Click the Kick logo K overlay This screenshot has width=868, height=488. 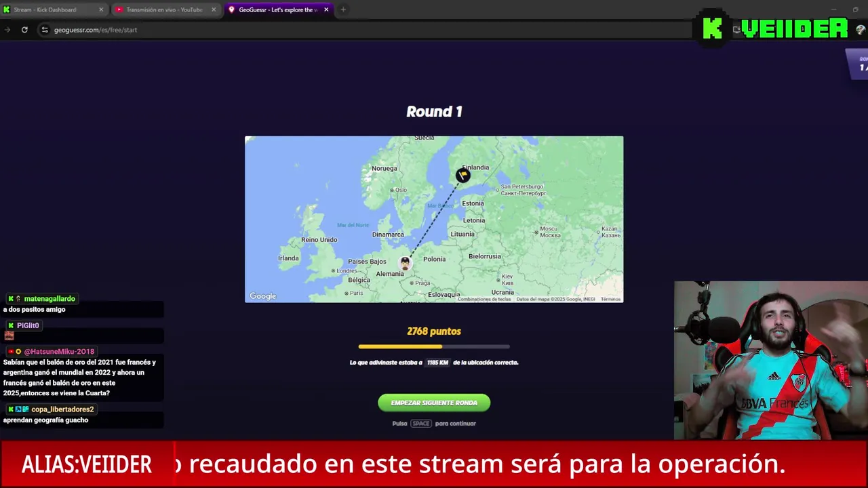coord(712,28)
